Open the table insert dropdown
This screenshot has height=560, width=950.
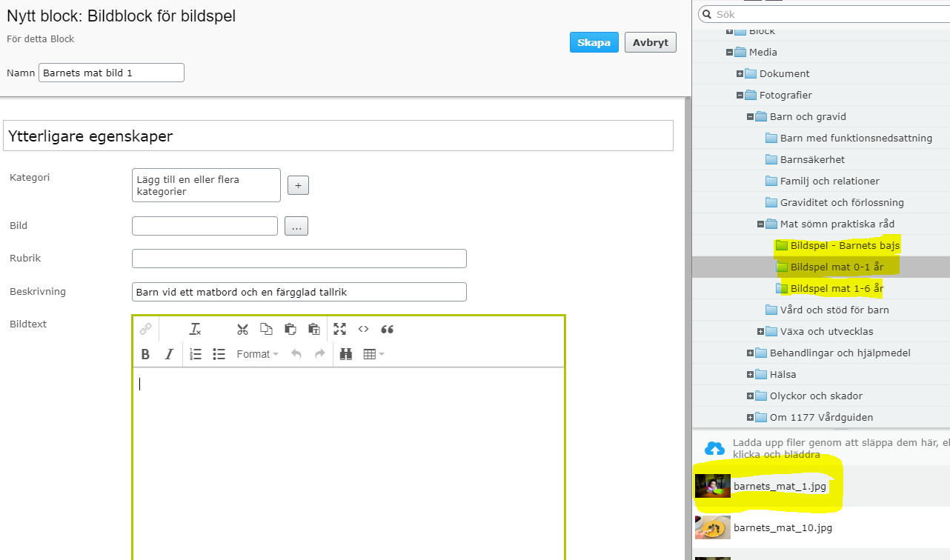point(373,354)
